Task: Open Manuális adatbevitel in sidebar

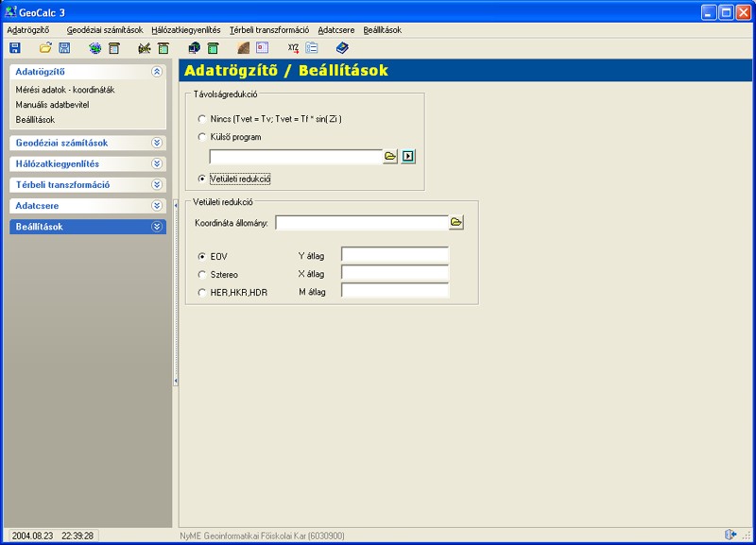Action: click(52, 105)
